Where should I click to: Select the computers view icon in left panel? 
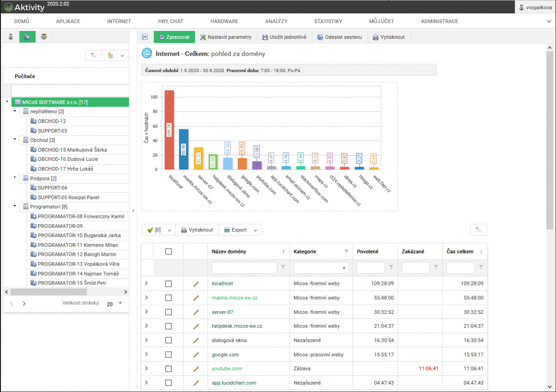click(x=27, y=37)
